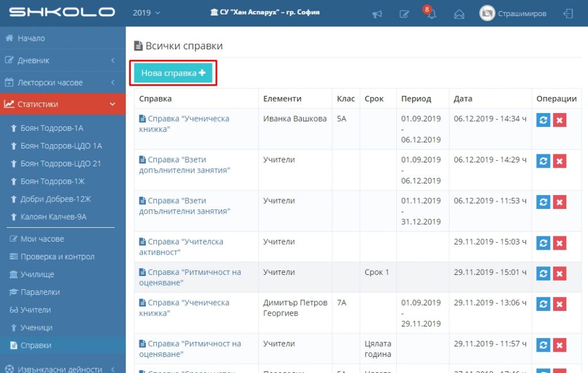
Task: Open "Ритмичност на оценяване" Цялата година report
Action: point(190,349)
